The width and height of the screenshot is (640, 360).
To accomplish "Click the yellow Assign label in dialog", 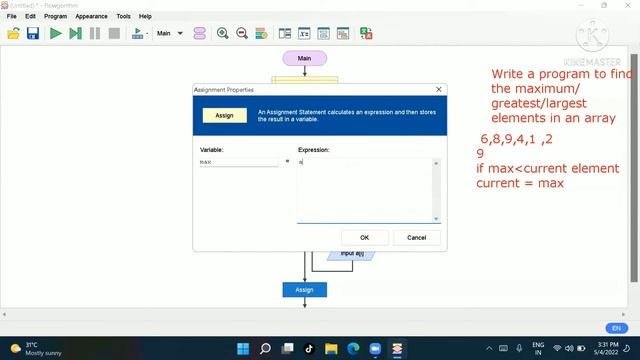I will coord(224,116).
